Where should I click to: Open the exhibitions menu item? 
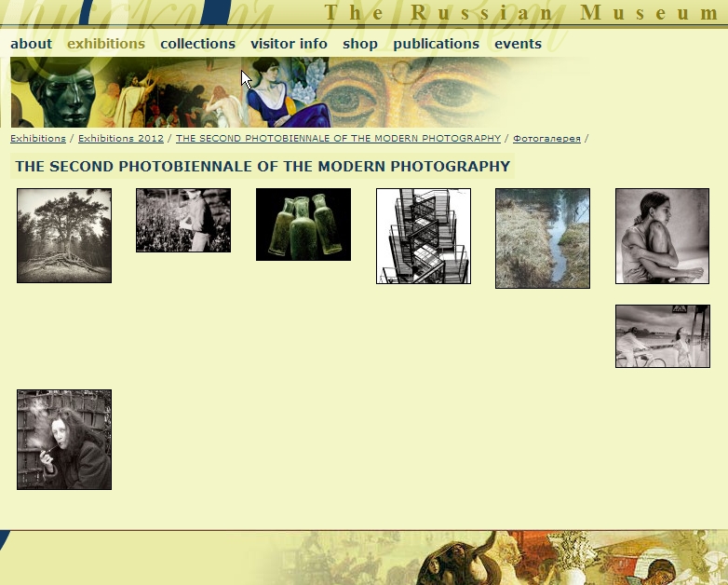click(106, 44)
